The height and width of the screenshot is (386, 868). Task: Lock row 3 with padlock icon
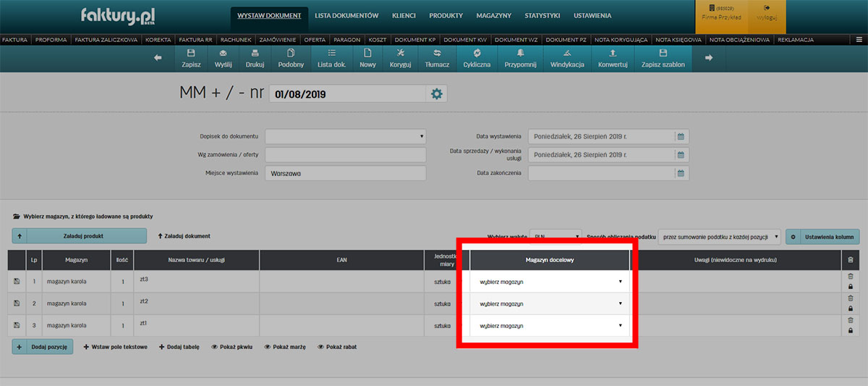(850, 331)
